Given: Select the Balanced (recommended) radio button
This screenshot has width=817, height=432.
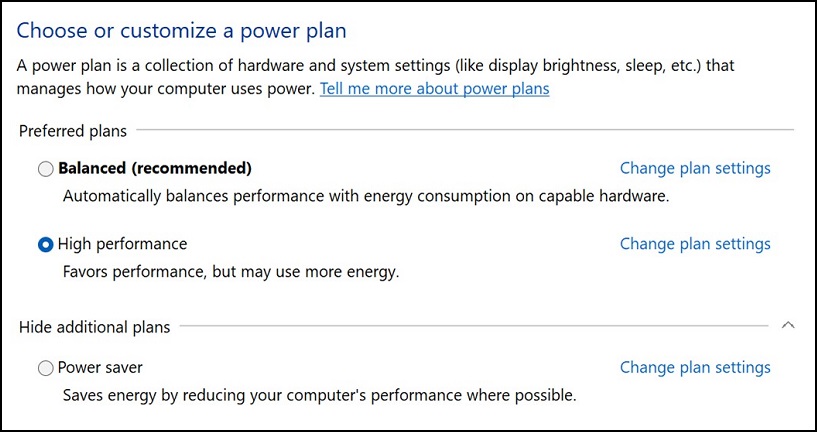Looking at the screenshot, I should pyautogui.click(x=46, y=169).
